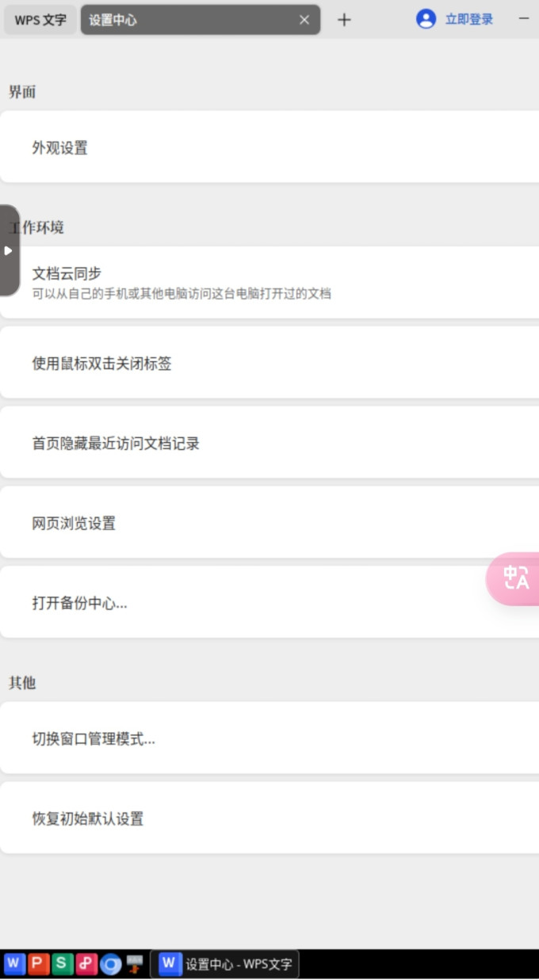Click the display icon in the system tray
This screenshot has height=980, width=539.
(135, 964)
